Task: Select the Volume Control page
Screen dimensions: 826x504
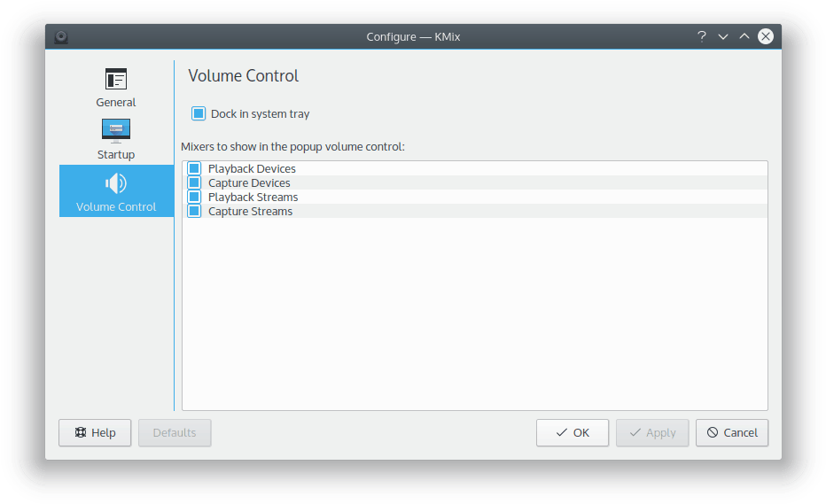Action: tap(116, 191)
